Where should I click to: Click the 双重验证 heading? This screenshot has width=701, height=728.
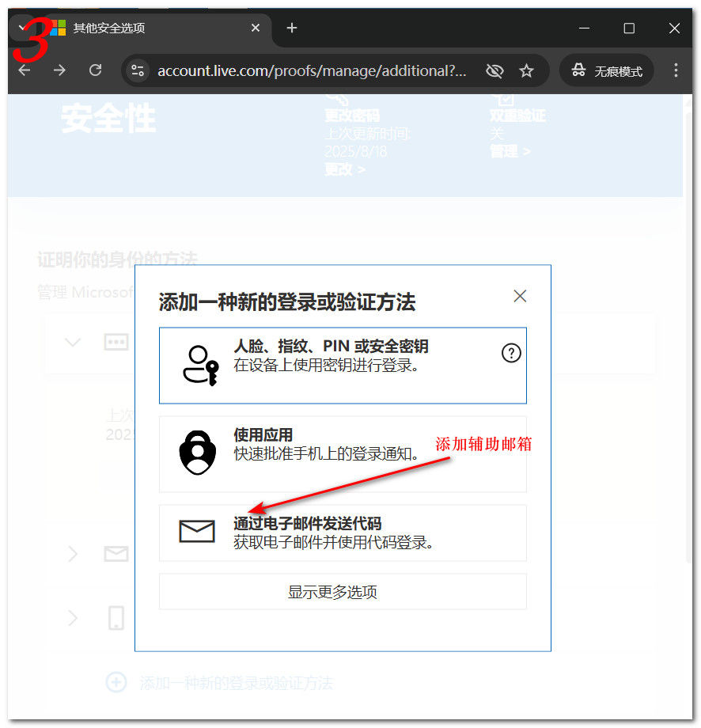tap(517, 116)
